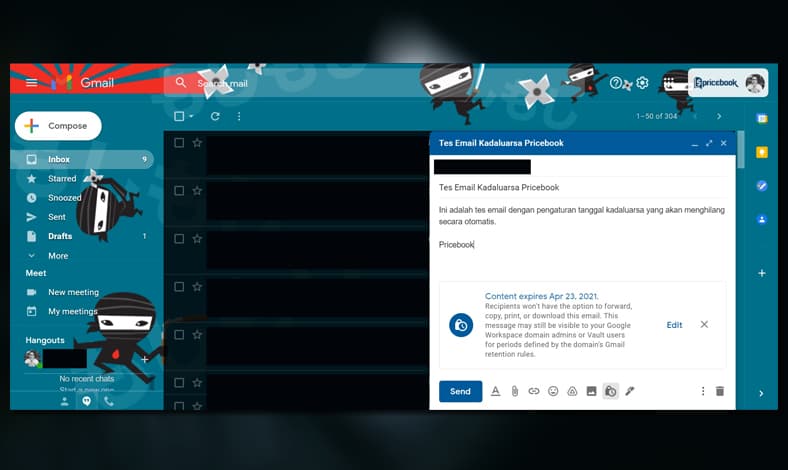Select the third email row checkbox
The height and width of the screenshot is (470, 788).
pos(179,239)
